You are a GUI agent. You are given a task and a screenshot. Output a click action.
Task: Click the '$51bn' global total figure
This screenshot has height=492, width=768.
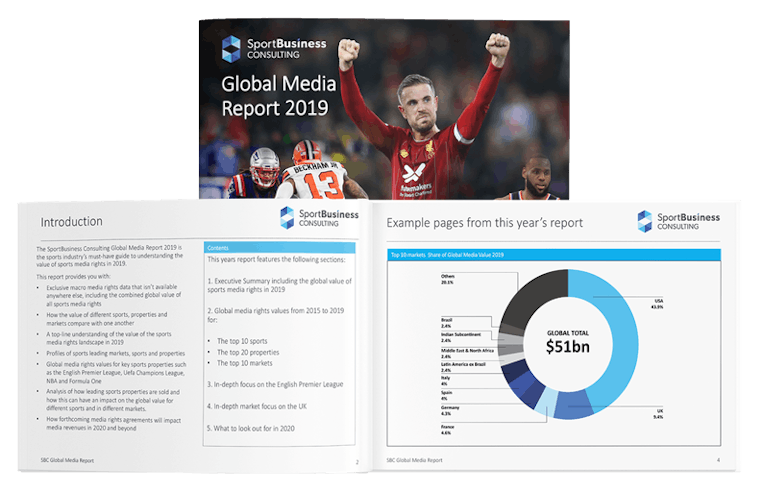[568, 347]
